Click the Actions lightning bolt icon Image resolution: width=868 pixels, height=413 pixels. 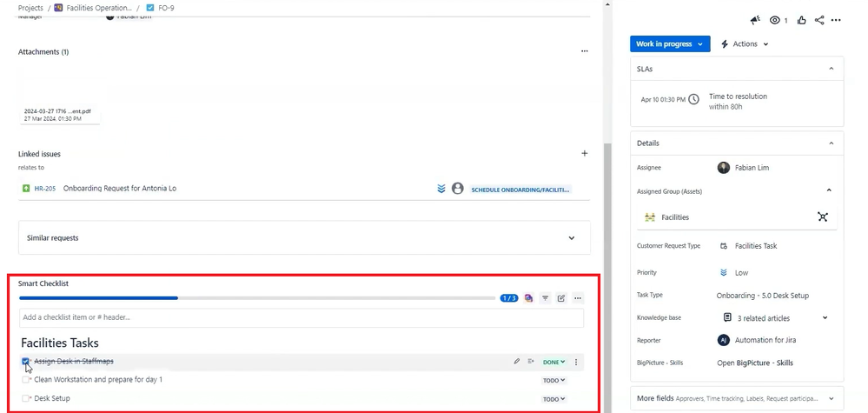pyautogui.click(x=724, y=43)
